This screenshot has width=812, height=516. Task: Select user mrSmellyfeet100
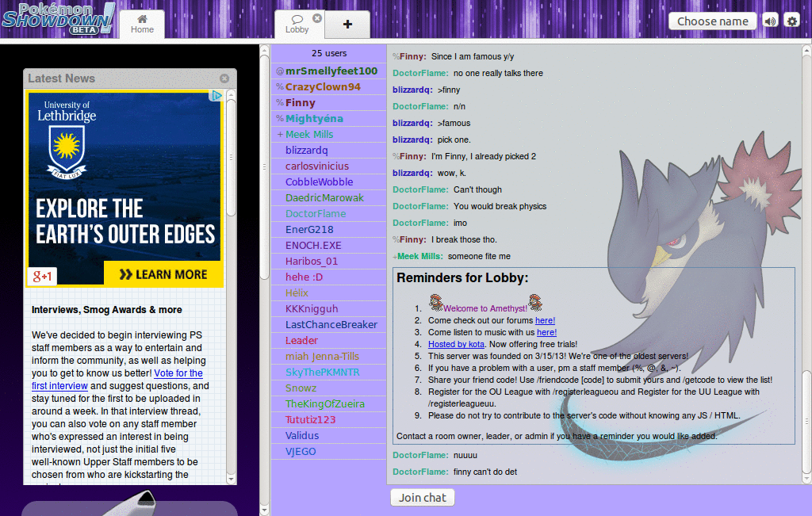click(329, 71)
